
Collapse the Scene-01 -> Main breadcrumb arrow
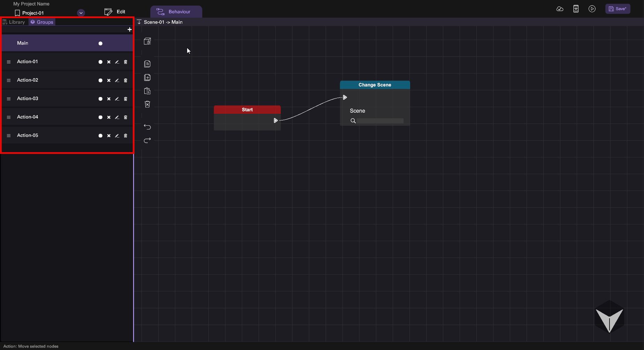(139, 22)
